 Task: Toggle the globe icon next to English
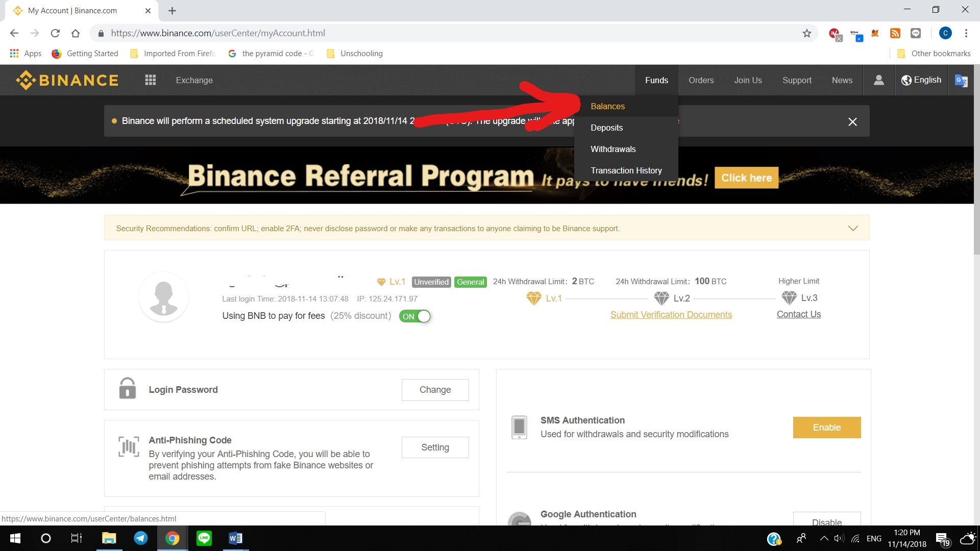click(x=906, y=80)
